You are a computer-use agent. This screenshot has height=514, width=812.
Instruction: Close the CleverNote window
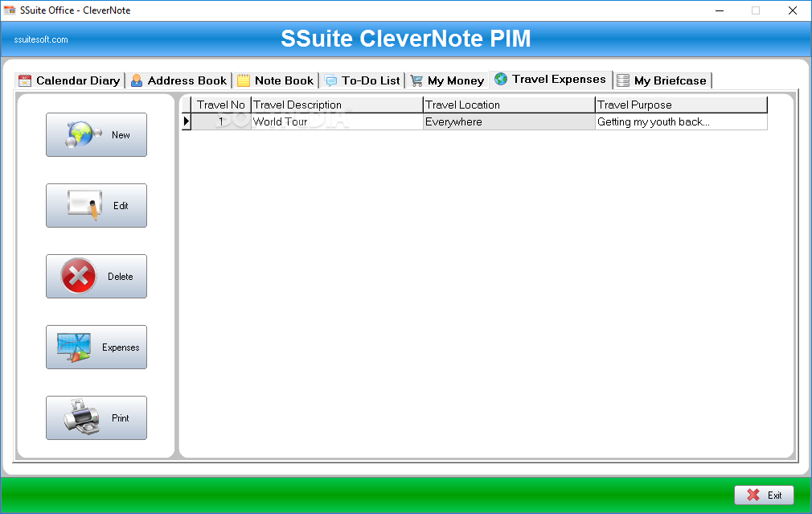(793, 10)
